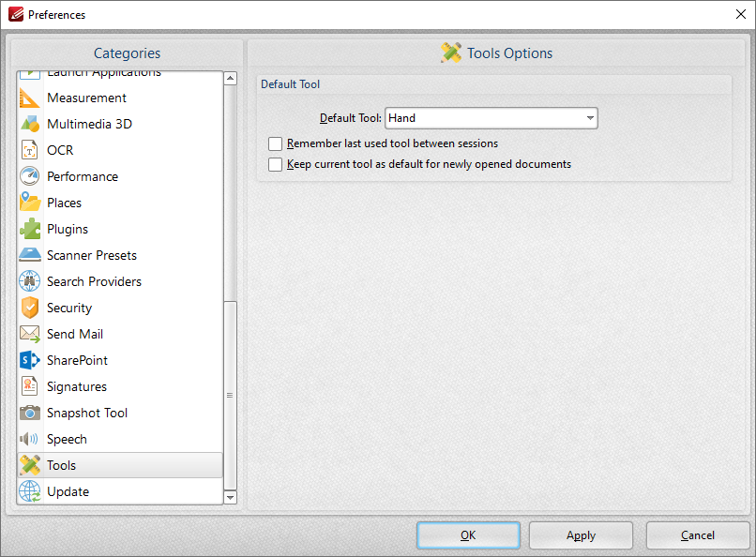Viewport: 756px width, 557px height.
Task: Click the SharePoint logo icon
Action: coord(29,360)
